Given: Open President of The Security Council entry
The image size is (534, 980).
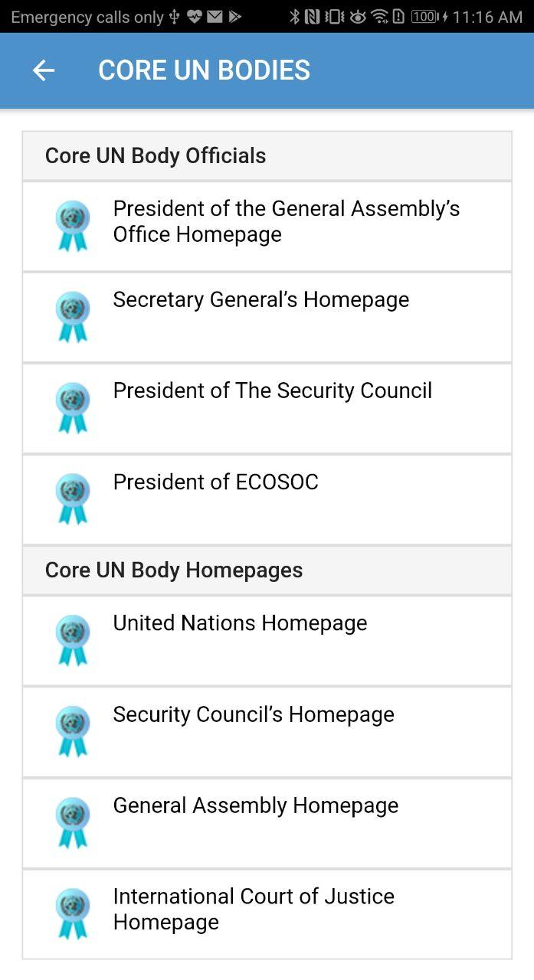Looking at the screenshot, I should (267, 408).
